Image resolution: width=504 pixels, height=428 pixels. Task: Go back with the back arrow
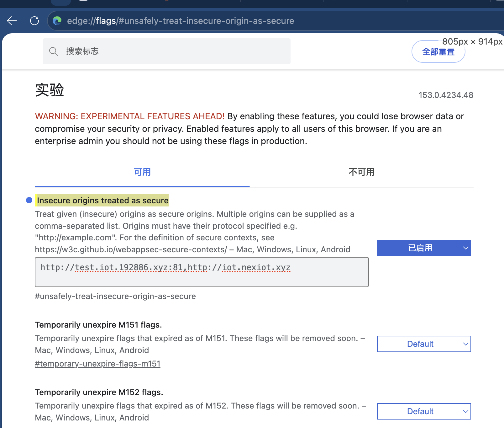[x=12, y=21]
